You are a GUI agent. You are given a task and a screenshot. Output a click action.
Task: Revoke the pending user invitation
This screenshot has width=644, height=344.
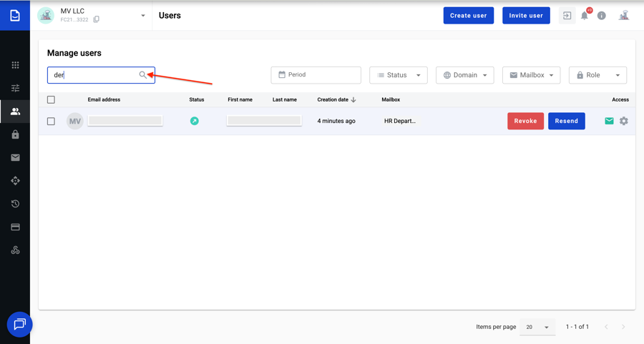tap(525, 122)
